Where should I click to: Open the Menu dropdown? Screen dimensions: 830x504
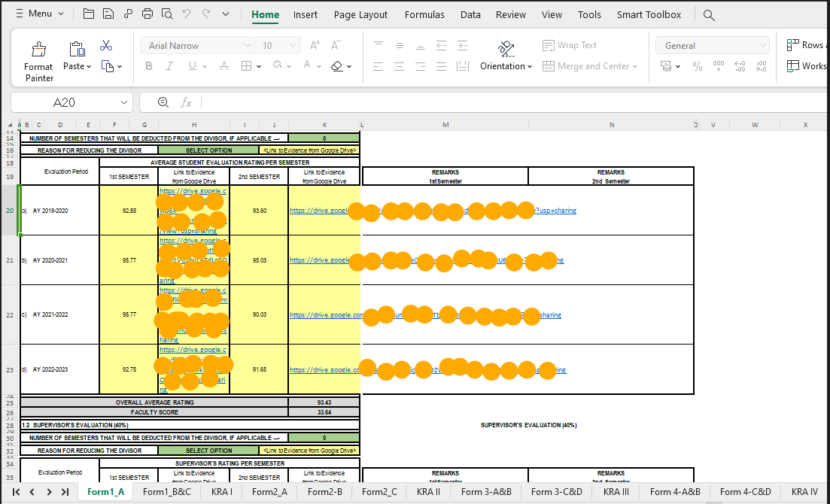click(39, 14)
